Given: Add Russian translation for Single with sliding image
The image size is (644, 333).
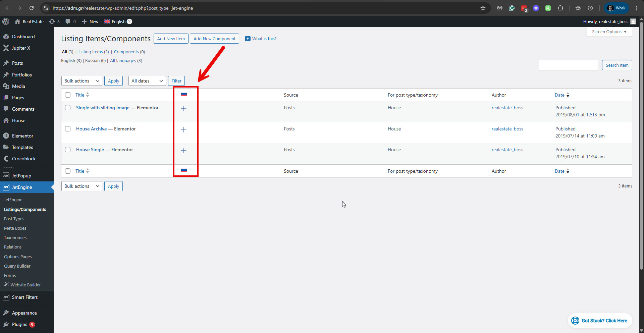Looking at the screenshot, I should 183,109.
